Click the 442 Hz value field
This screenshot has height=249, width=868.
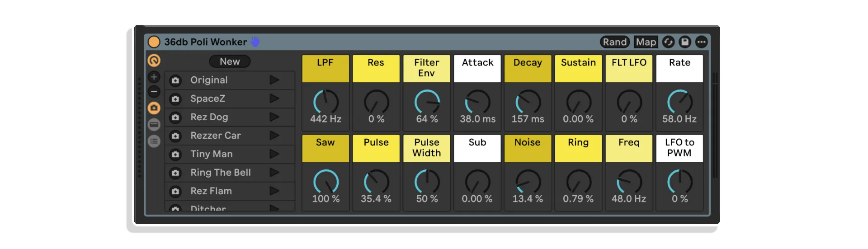point(325,119)
